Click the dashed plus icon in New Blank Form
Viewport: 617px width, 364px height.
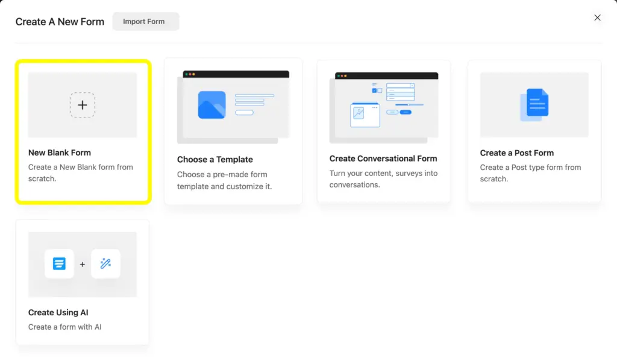pyautogui.click(x=83, y=104)
